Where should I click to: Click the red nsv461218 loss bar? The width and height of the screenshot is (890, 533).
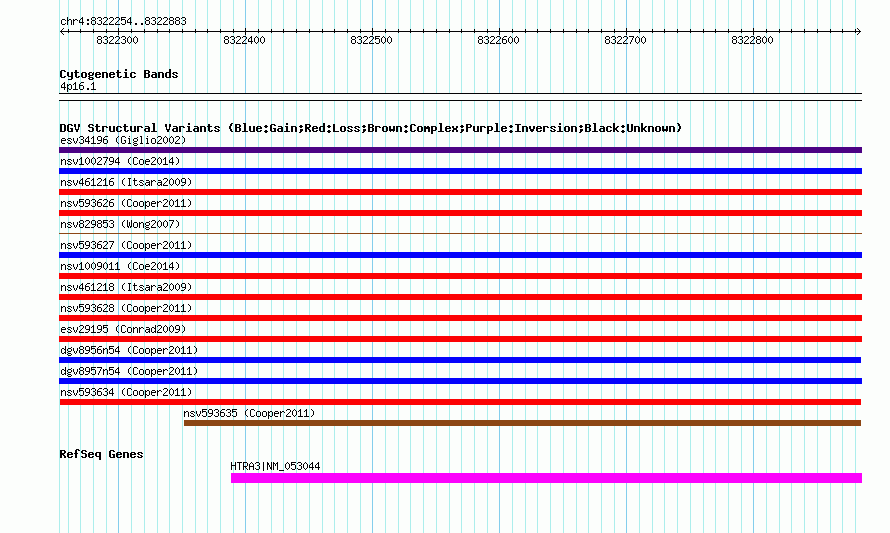[x=460, y=297]
